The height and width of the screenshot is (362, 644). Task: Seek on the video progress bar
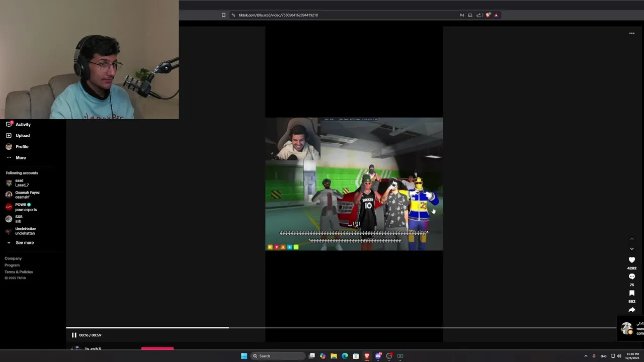click(341, 328)
